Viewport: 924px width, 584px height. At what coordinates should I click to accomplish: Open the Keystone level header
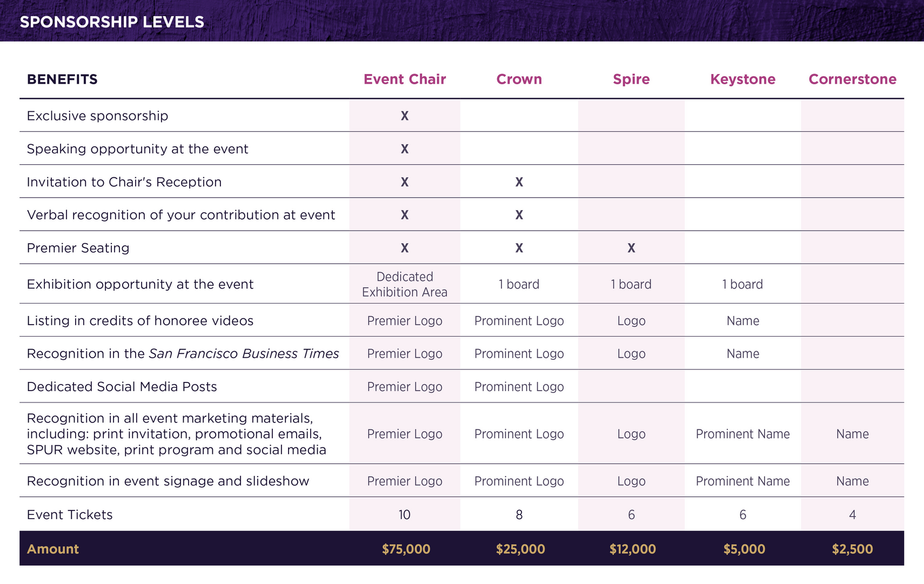[x=742, y=79]
